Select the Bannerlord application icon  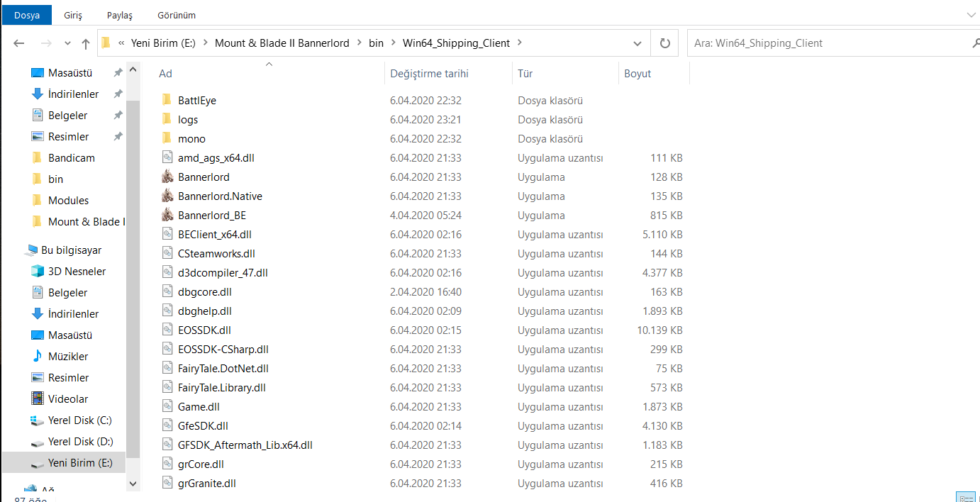pos(167,177)
